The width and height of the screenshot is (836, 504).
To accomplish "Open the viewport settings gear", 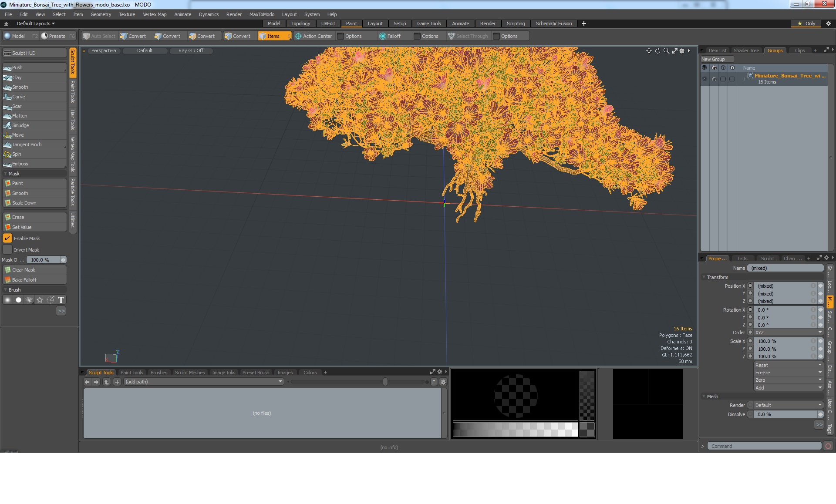I will (x=682, y=51).
